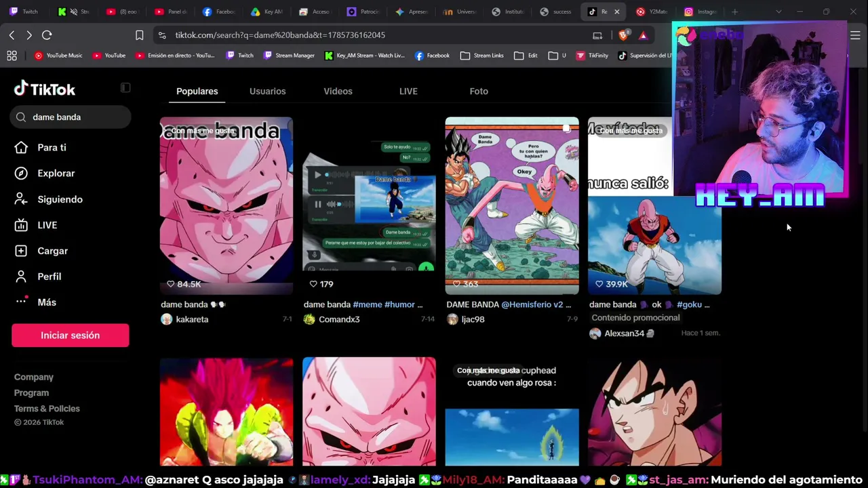Image resolution: width=868 pixels, height=488 pixels.
Task: Collapse the TikTok sidebar panel icon
Action: (x=125, y=87)
